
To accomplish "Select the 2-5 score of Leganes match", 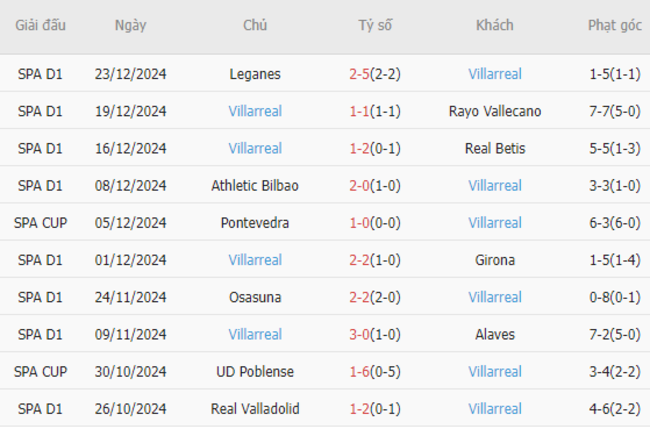I will (359, 74).
